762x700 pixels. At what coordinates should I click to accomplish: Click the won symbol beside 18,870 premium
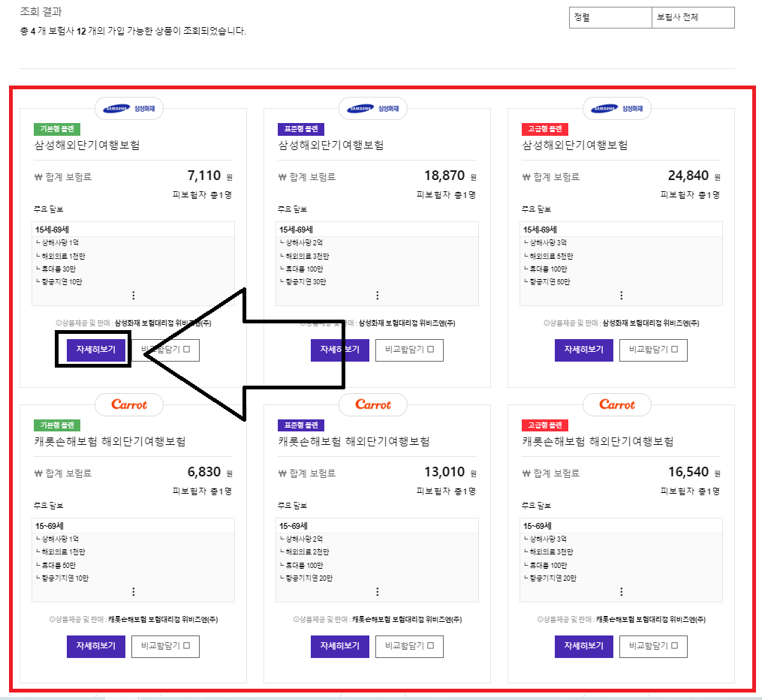tap(282, 177)
